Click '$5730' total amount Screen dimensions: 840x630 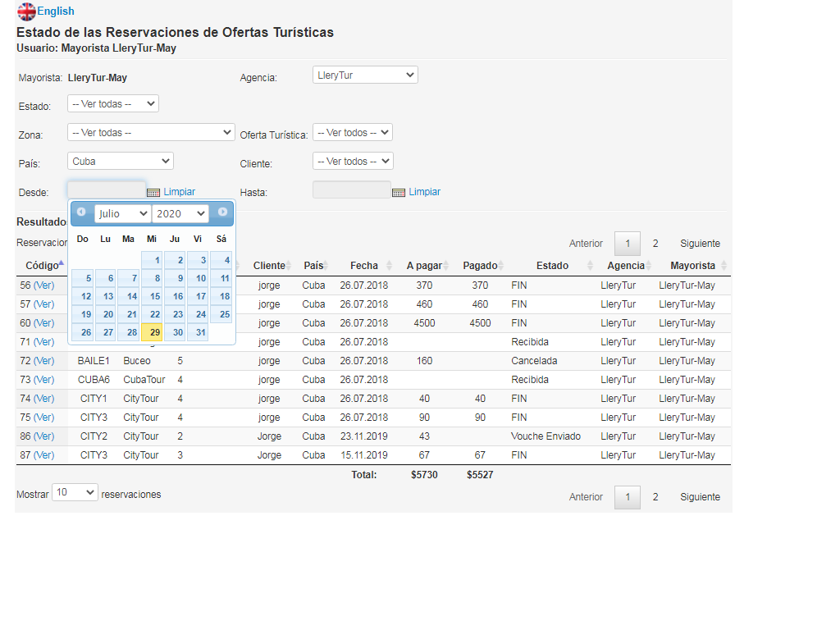(x=424, y=475)
